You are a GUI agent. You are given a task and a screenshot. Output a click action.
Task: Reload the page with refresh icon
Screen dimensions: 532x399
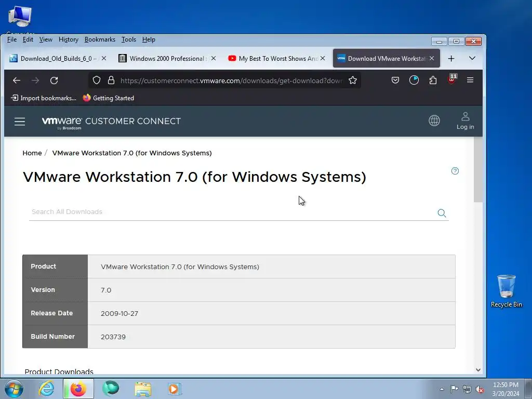54,81
